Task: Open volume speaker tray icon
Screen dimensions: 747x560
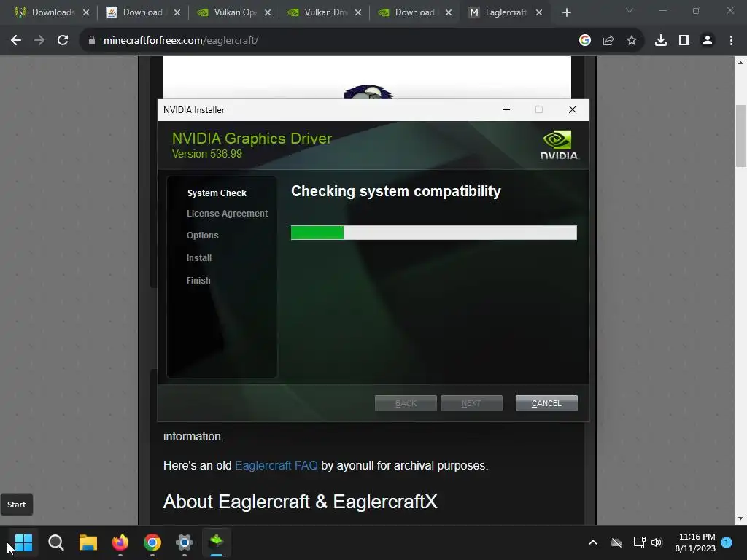Action: click(x=657, y=542)
